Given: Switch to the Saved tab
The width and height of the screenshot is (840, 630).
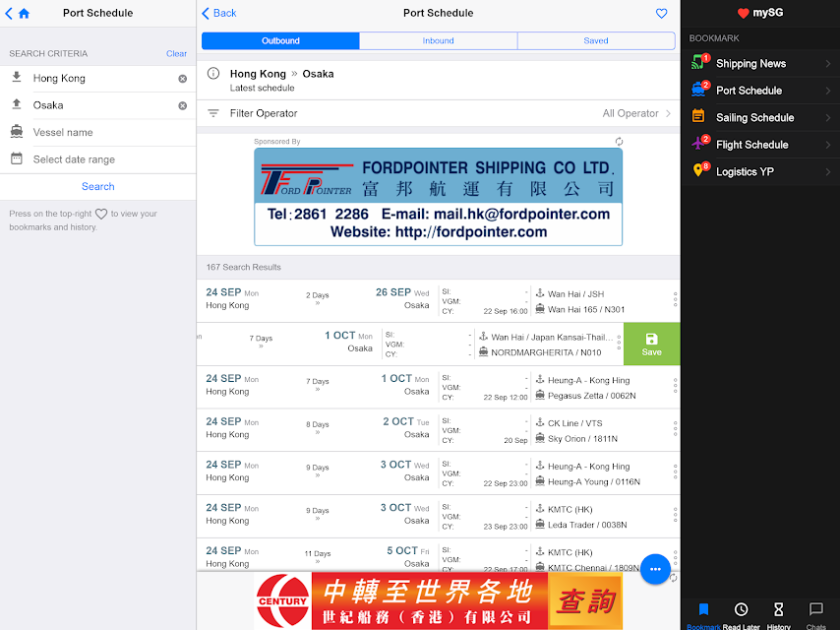Looking at the screenshot, I should tap(596, 40).
